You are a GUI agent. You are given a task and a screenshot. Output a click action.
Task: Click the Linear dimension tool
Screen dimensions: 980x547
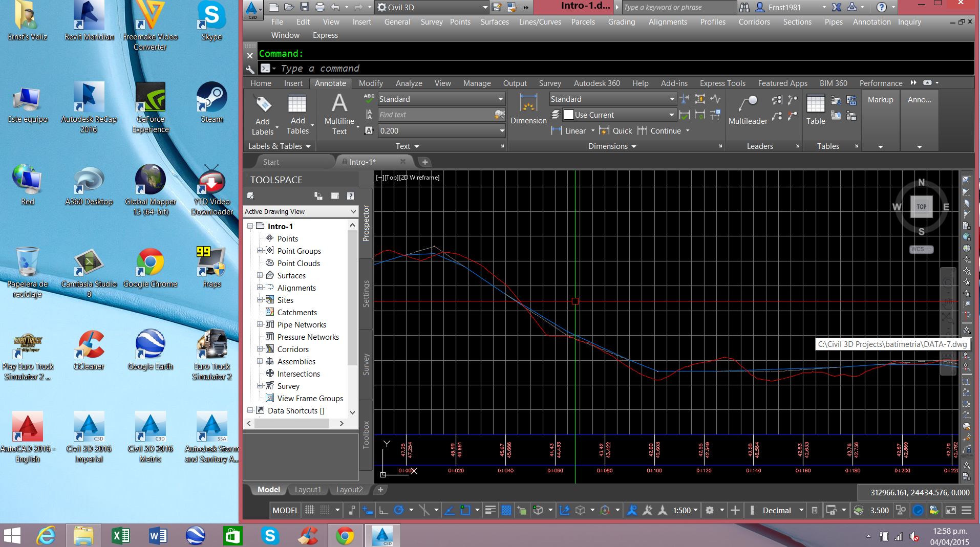click(x=569, y=131)
